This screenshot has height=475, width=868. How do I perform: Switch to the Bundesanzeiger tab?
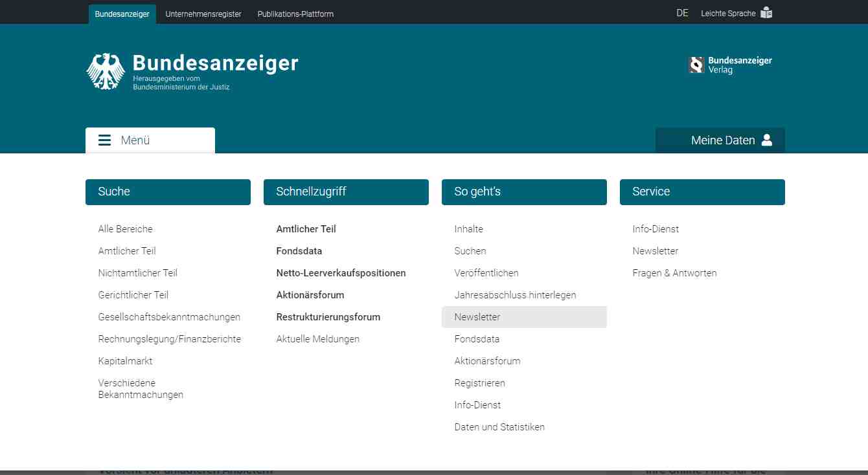[122, 14]
